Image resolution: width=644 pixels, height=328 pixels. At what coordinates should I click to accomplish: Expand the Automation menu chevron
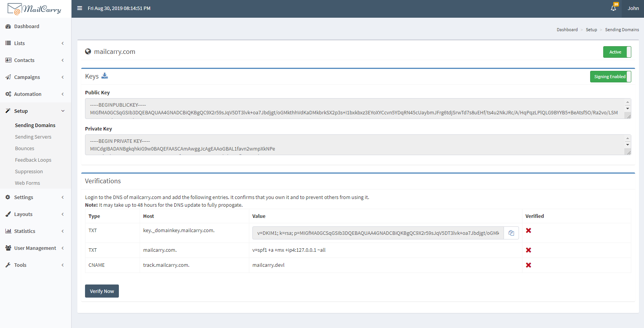coord(63,94)
